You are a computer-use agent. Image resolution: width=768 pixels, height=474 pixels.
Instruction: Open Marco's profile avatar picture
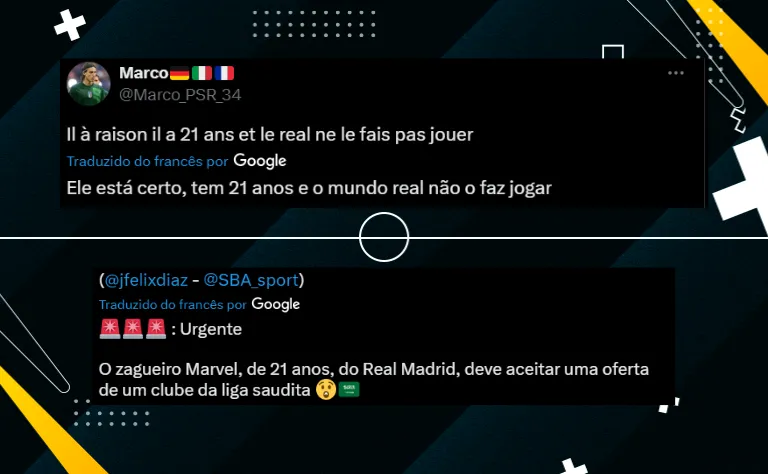88,84
